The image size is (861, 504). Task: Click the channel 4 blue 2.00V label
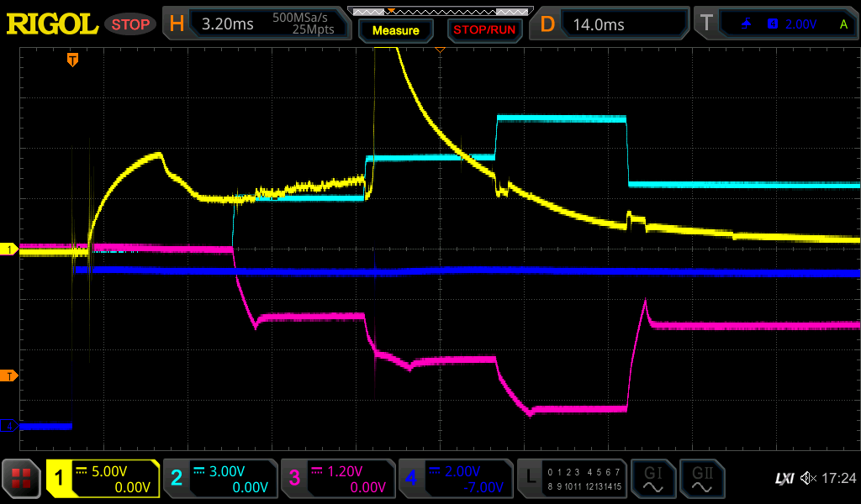point(455,479)
